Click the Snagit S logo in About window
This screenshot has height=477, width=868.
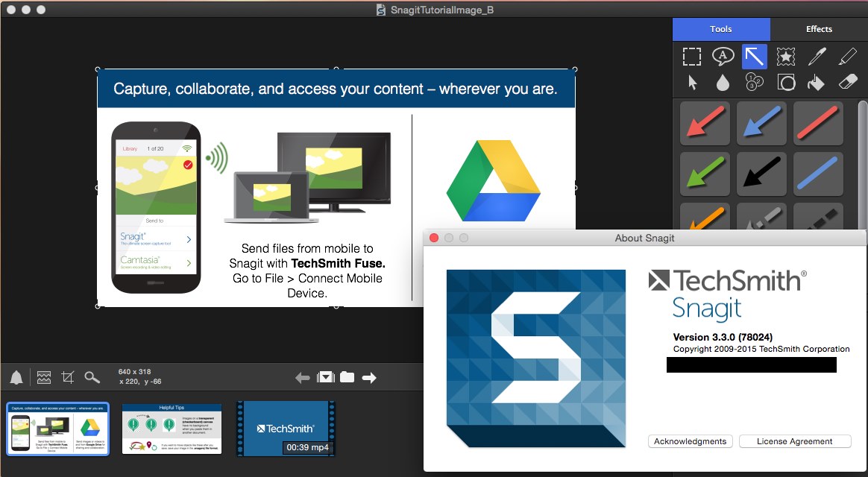click(536, 358)
